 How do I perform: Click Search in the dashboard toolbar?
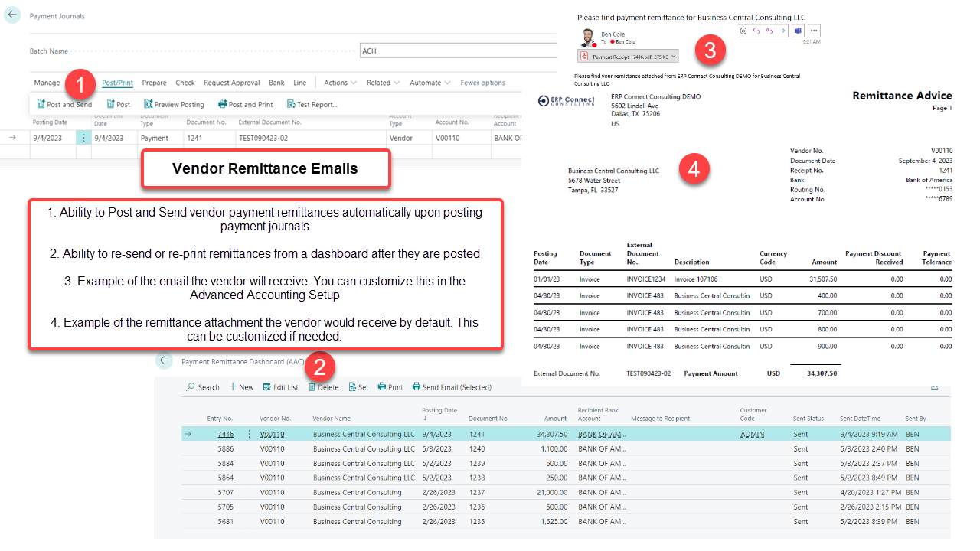tap(203, 387)
